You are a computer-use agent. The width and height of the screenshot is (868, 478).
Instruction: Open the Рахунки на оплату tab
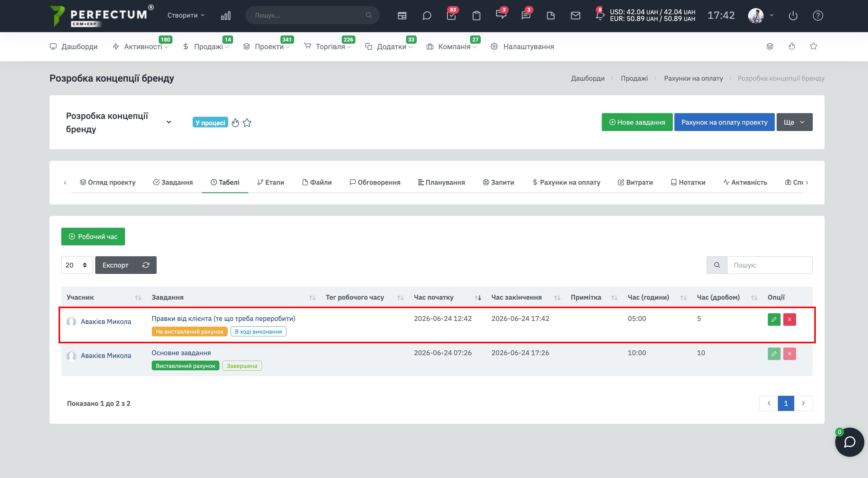tap(566, 182)
